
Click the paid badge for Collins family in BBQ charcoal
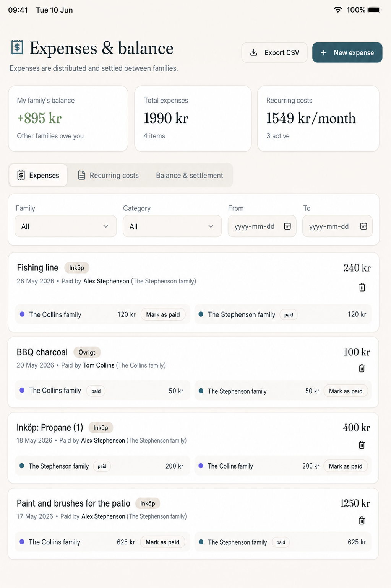(96, 391)
